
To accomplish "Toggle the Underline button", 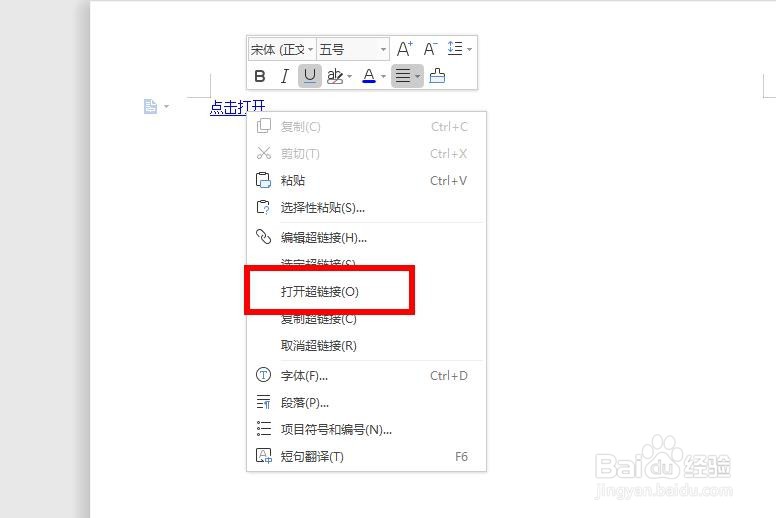I will point(310,76).
